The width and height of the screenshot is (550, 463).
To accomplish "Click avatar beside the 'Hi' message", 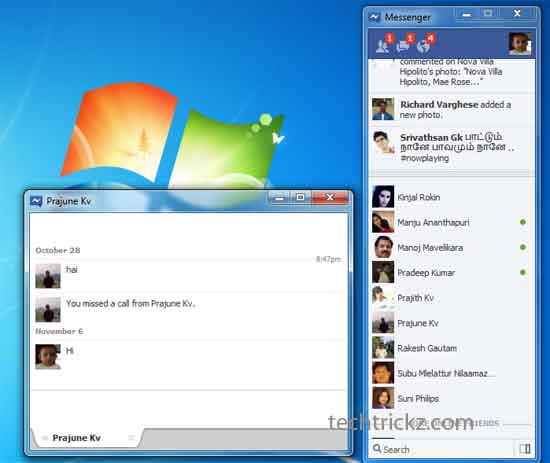I will [48, 356].
